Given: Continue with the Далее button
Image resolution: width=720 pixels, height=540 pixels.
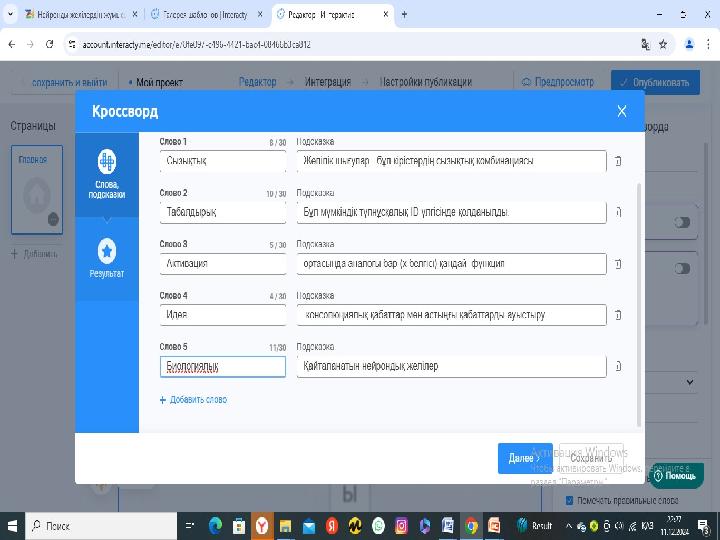Looking at the screenshot, I should (x=525, y=458).
